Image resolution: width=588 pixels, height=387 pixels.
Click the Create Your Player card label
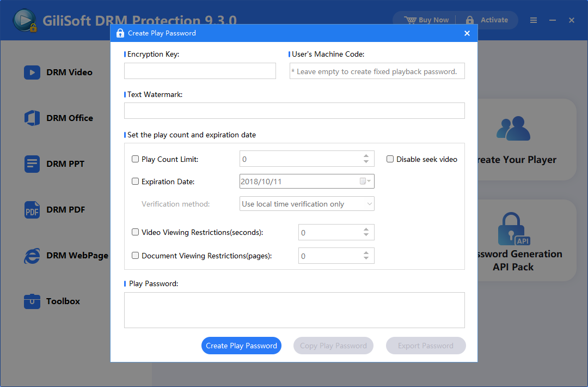coord(517,160)
